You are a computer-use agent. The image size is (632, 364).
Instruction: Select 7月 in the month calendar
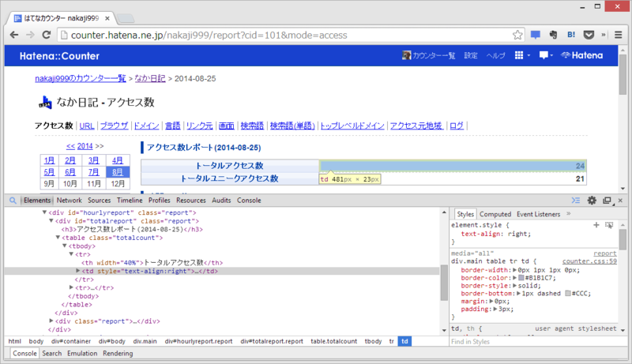pyautogui.click(x=93, y=172)
